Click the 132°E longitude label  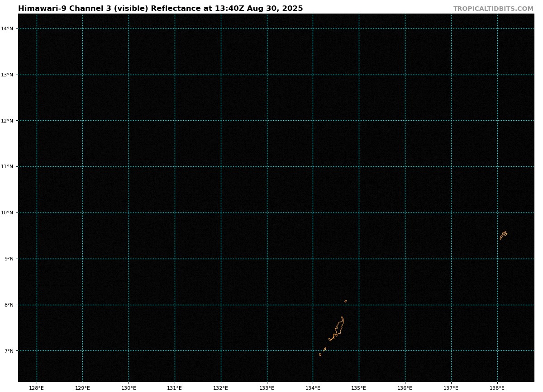(221, 388)
